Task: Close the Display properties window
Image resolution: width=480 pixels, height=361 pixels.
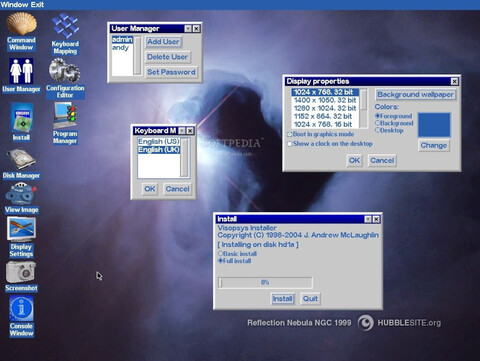Action: [454, 81]
